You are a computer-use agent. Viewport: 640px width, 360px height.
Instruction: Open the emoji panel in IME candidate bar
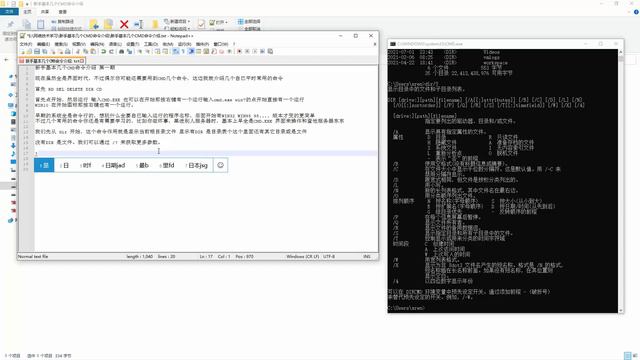[220, 165]
